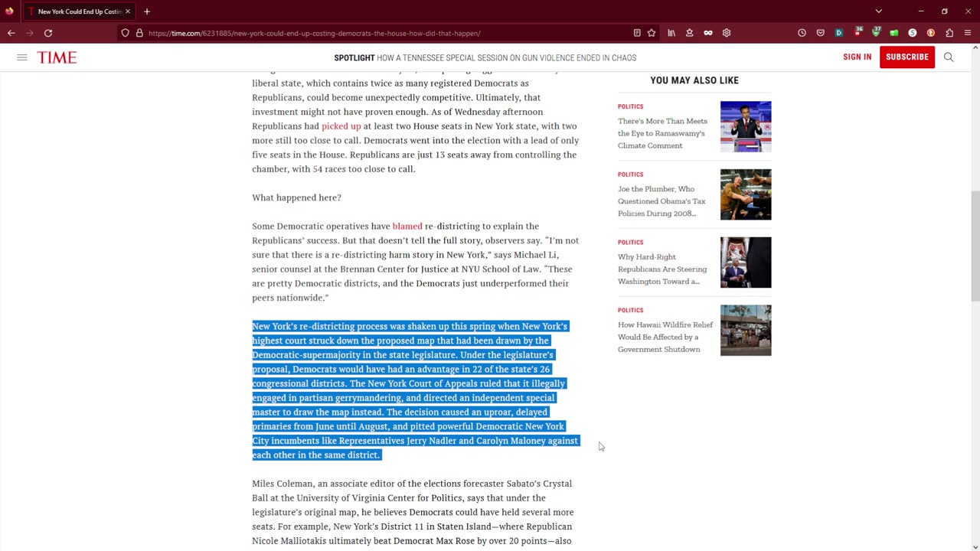980x551 pixels.
Task: Click POLITICS tag above Ramaswamy article
Action: pos(631,106)
